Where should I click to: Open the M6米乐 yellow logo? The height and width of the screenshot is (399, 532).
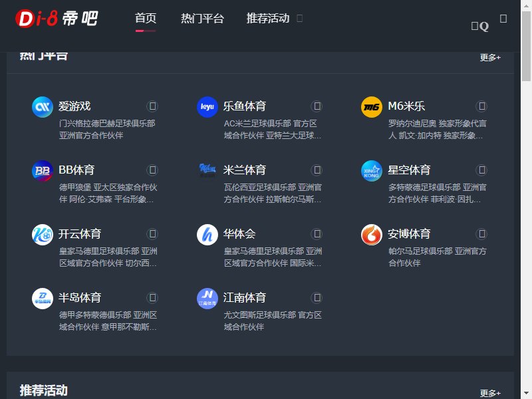[372, 107]
